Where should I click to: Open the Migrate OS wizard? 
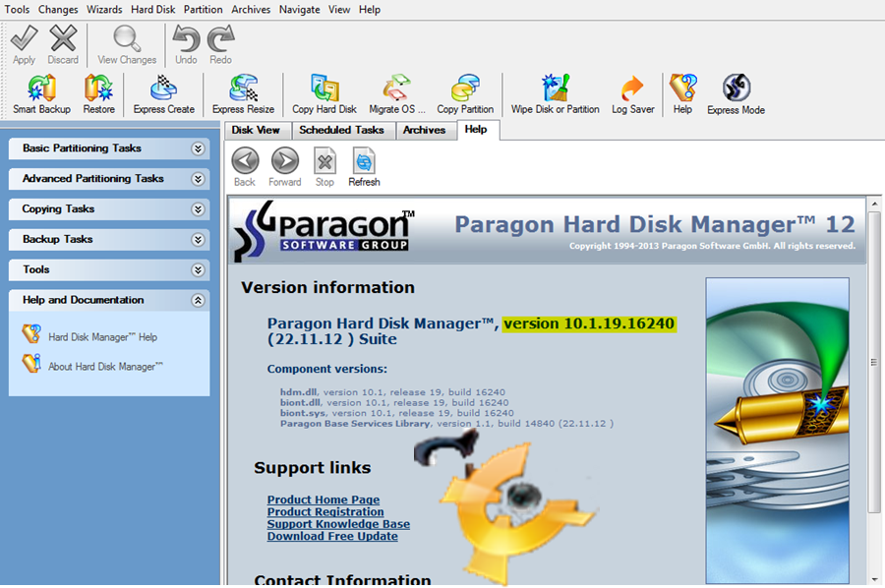pyautogui.click(x=397, y=90)
